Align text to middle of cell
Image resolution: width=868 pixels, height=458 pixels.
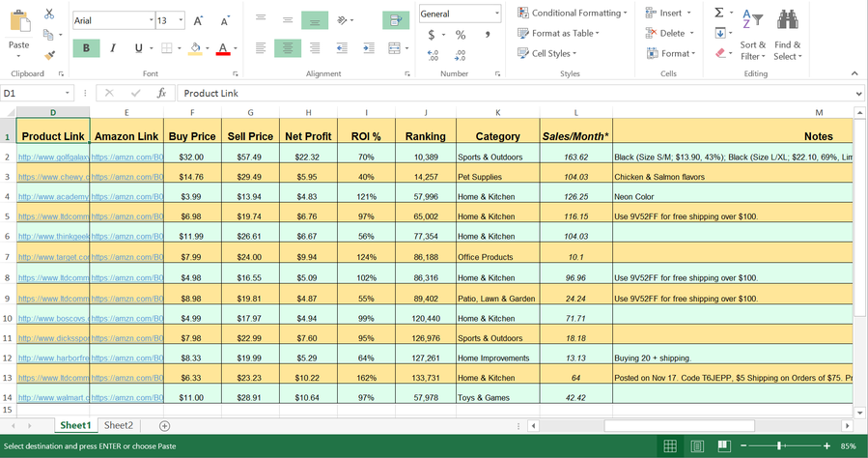point(288,20)
